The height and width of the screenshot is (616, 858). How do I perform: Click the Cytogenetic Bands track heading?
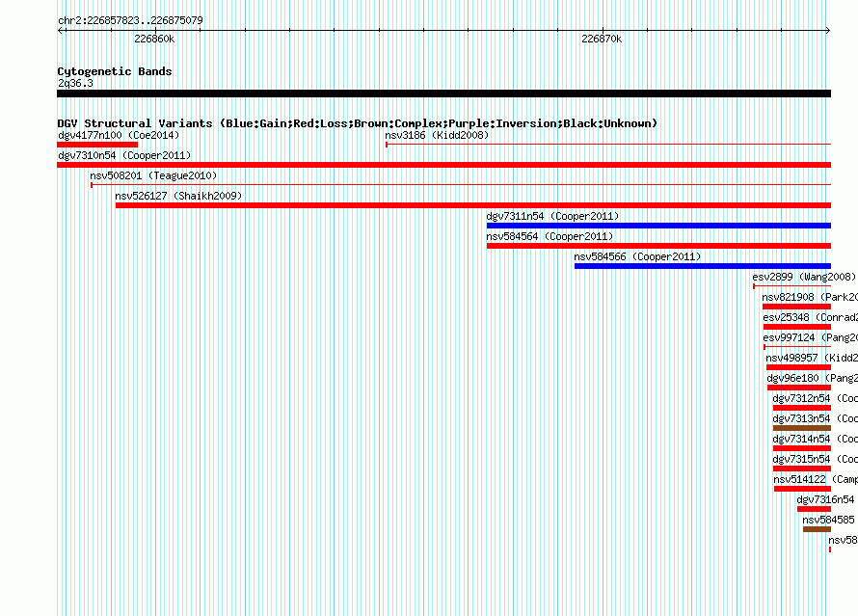[115, 71]
